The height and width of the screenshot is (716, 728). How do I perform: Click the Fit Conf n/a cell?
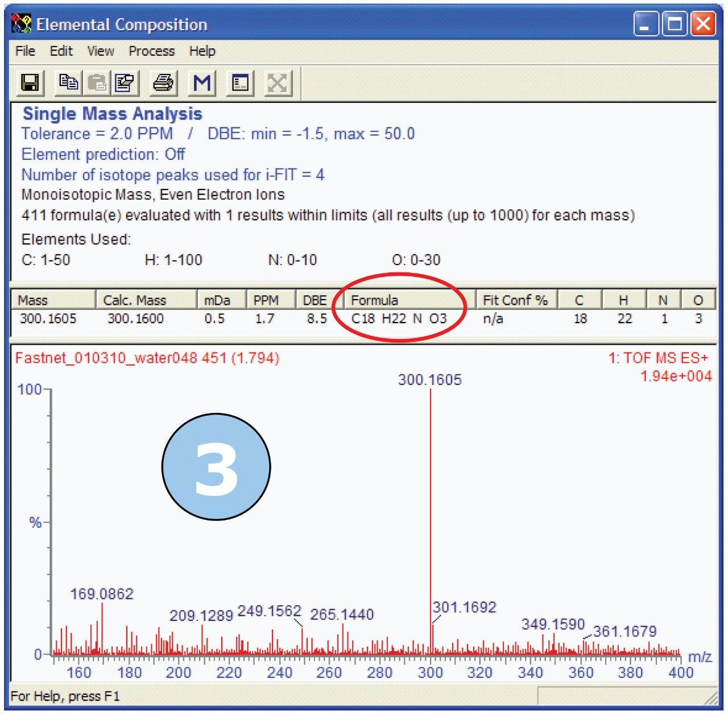pos(493,318)
